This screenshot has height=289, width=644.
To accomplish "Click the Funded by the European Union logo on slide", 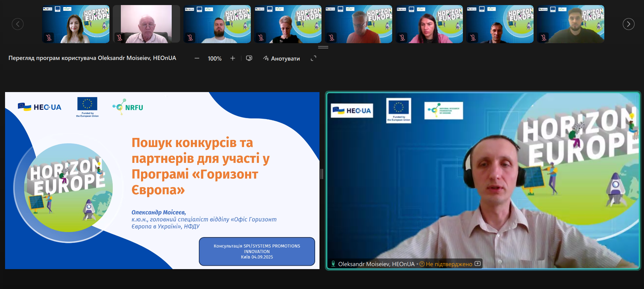I will [87, 107].
